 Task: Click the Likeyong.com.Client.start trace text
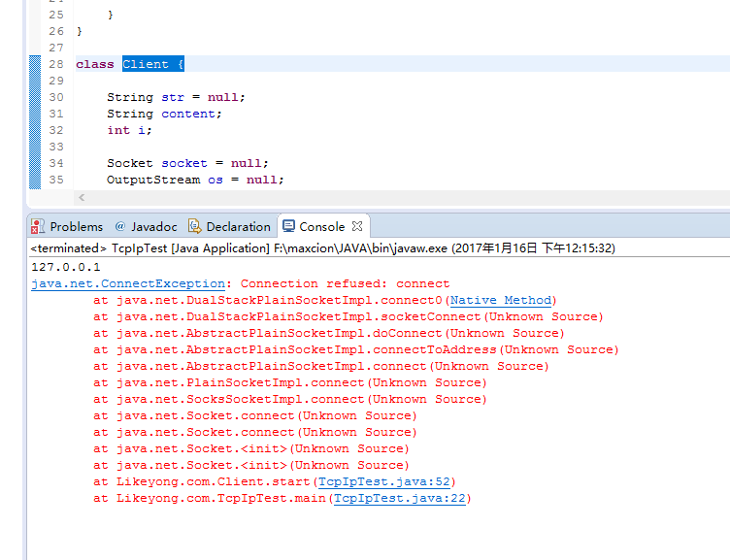pos(213,481)
